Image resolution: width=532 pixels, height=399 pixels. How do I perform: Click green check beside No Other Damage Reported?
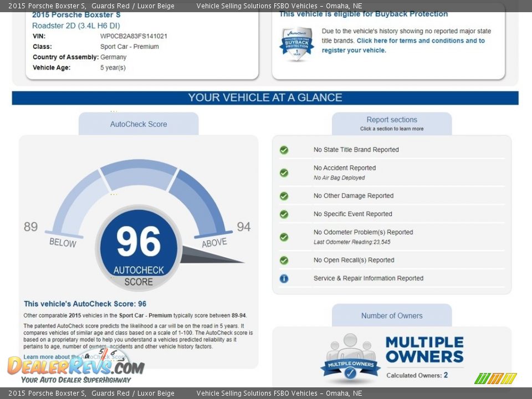(284, 196)
